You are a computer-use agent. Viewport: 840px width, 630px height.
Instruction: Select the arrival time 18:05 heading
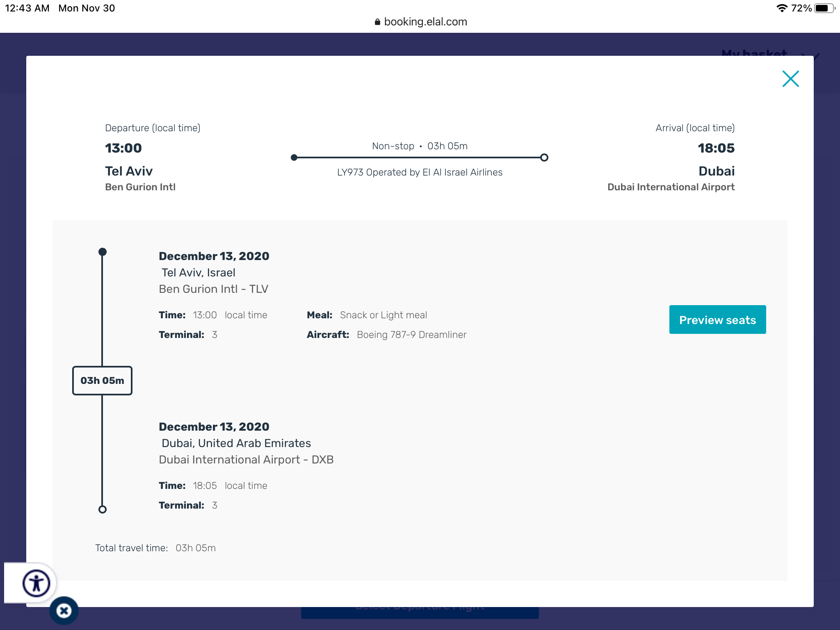(x=716, y=148)
